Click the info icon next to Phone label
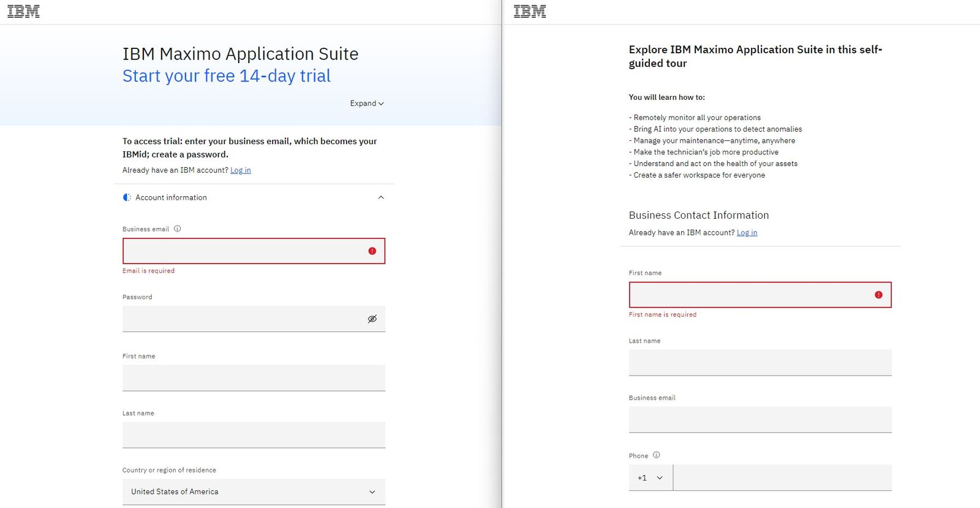This screenshot has height=508, width=980. coord(656,455)
